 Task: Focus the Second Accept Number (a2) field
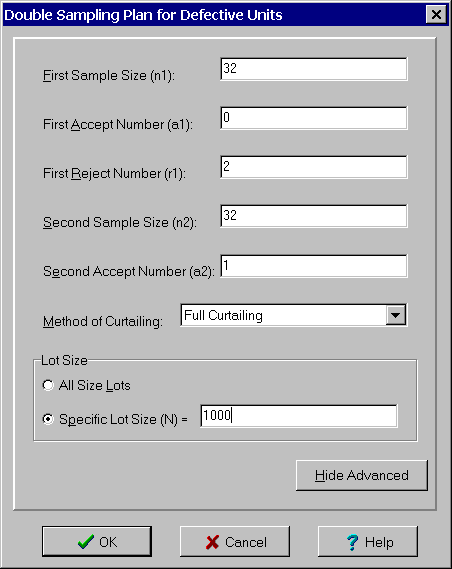(x=314, y=266)
